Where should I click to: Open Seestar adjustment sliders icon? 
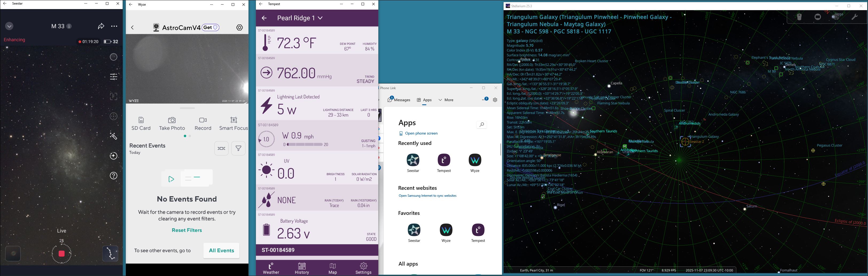click(114, 77)
